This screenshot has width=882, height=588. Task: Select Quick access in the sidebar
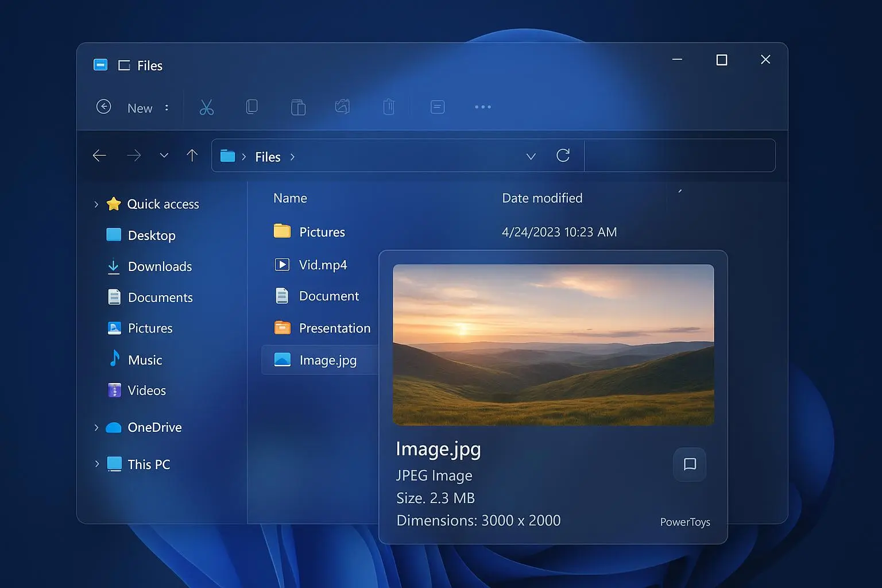tap(163, 204)
